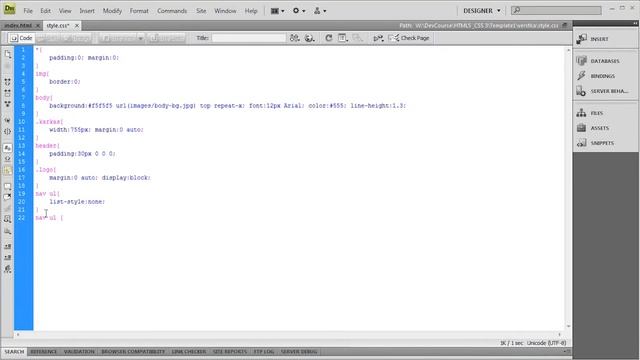The width and height of the screenshot is (640, 360).
Task: Click Expand All icon in coding toolbar
Action: coord(7,104)
